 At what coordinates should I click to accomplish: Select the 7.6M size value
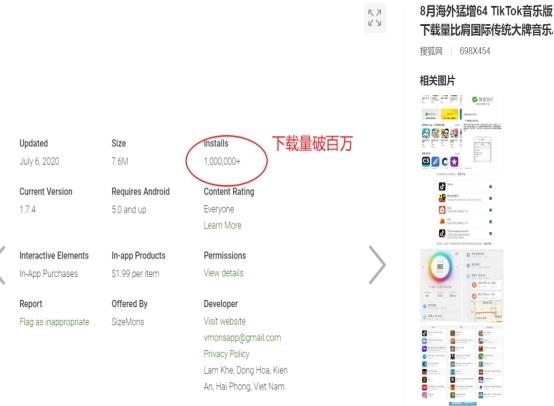point(120,161)
